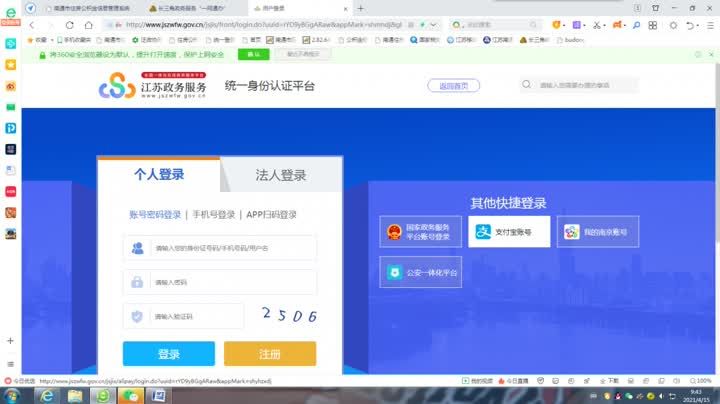Refresh the captcha image showing 2506
Viewport: 720px width, 404px height.
289,315
